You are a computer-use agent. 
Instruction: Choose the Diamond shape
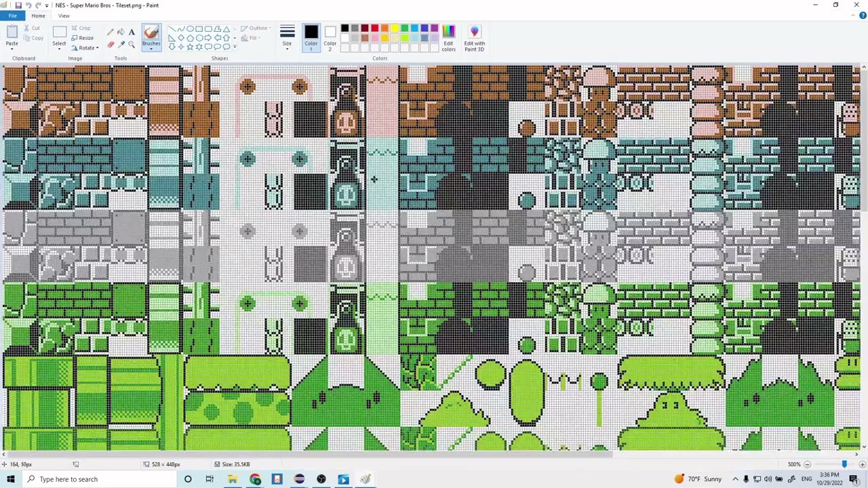[181, 38]
